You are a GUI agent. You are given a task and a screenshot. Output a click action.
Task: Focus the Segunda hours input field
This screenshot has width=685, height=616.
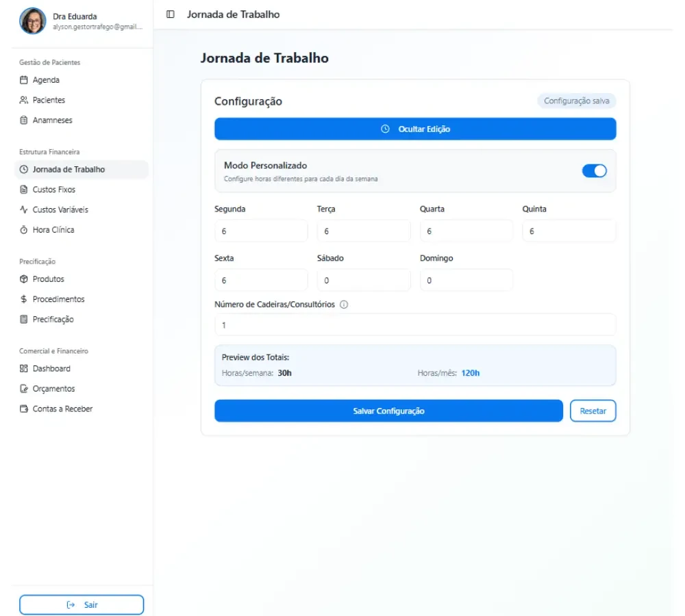[x=261, y=231]
